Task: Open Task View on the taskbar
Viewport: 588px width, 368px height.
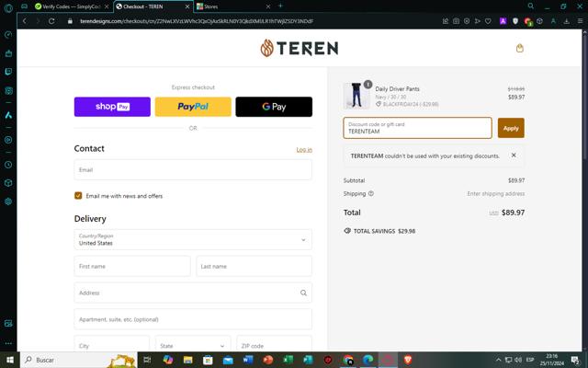Action: pos(147,360)
